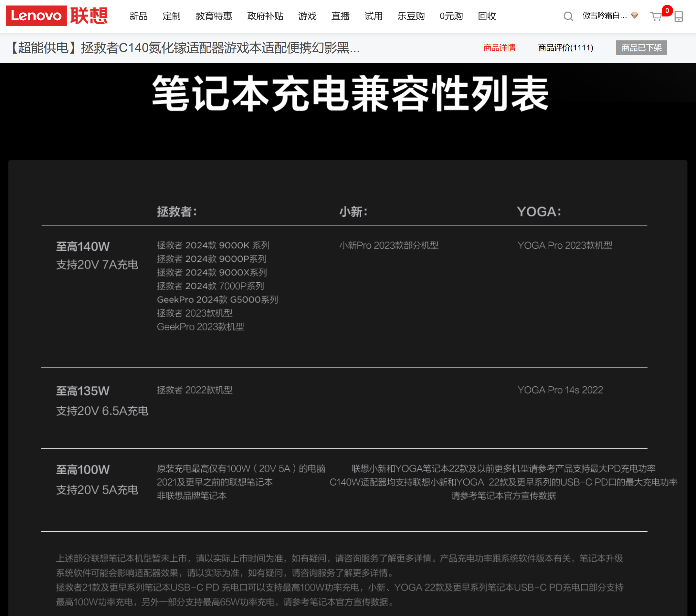Go to 教育特惠 in navigation

tap(214, 16)
